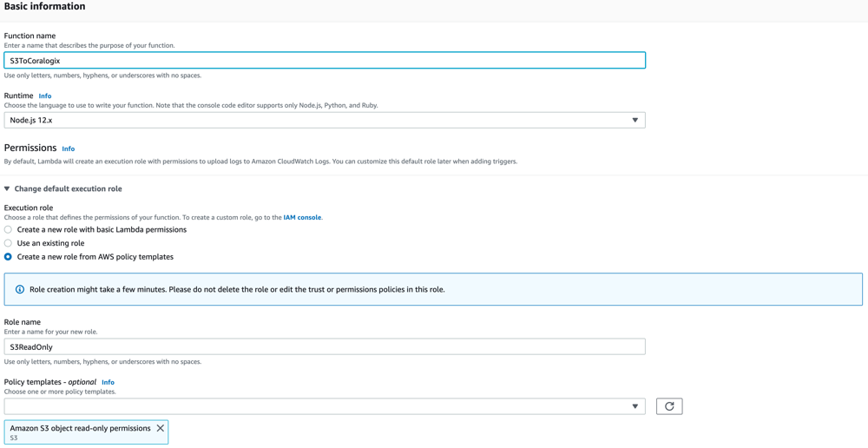
Task: Open the Policy templates dropdown
Action: 325,406
